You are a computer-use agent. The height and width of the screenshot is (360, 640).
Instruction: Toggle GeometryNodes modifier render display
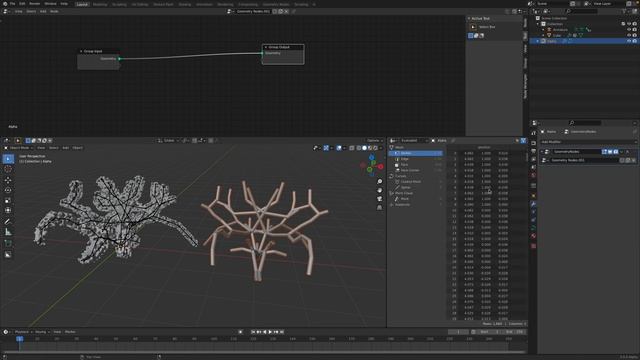point(616,152)
